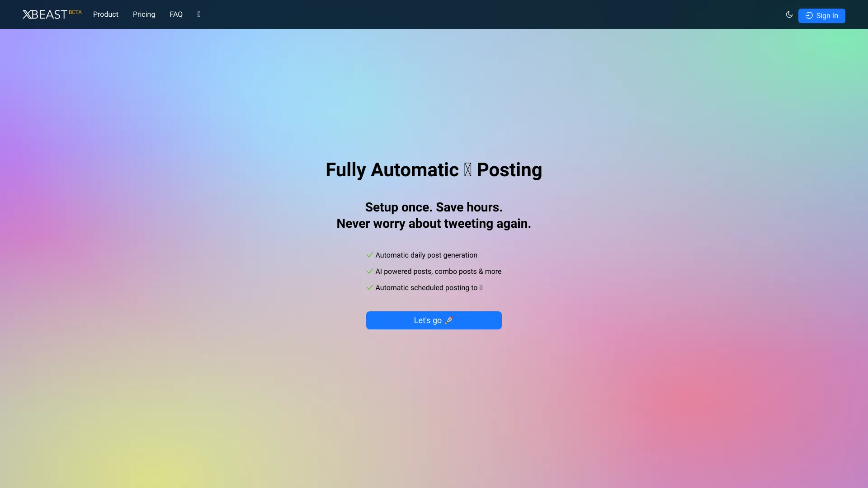The image size is (868, 488).
Task: Click the rocket emoji on Let's go
Action: (x=449, y=320)
